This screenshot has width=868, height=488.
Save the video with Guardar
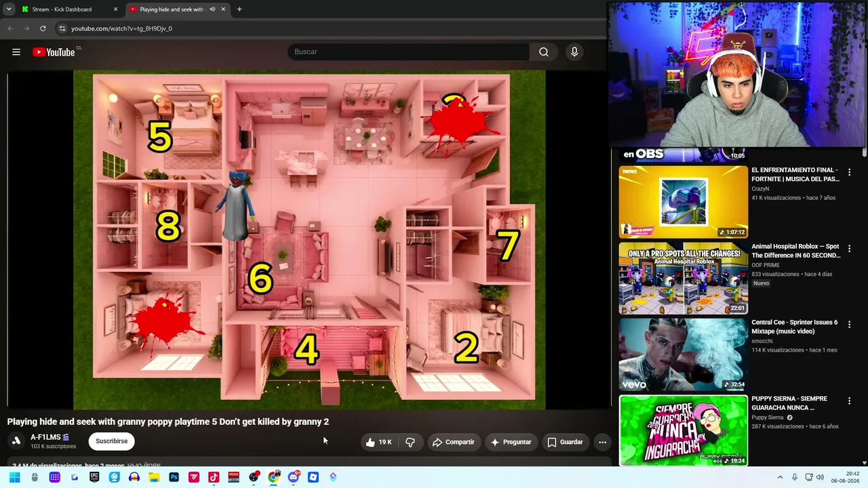(565, 442)
